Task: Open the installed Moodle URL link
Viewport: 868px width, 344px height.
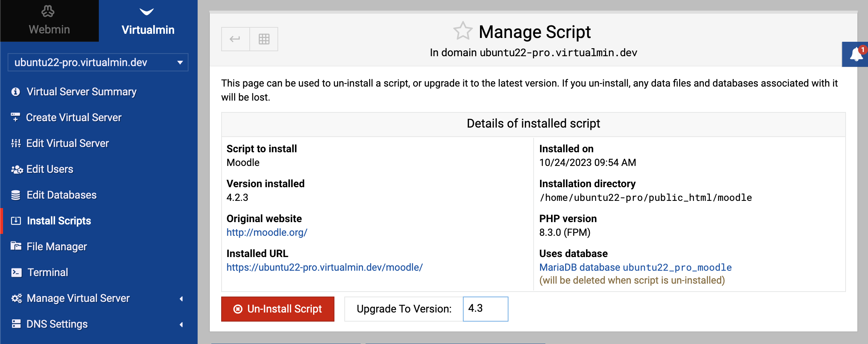Action: click(325, 267)
